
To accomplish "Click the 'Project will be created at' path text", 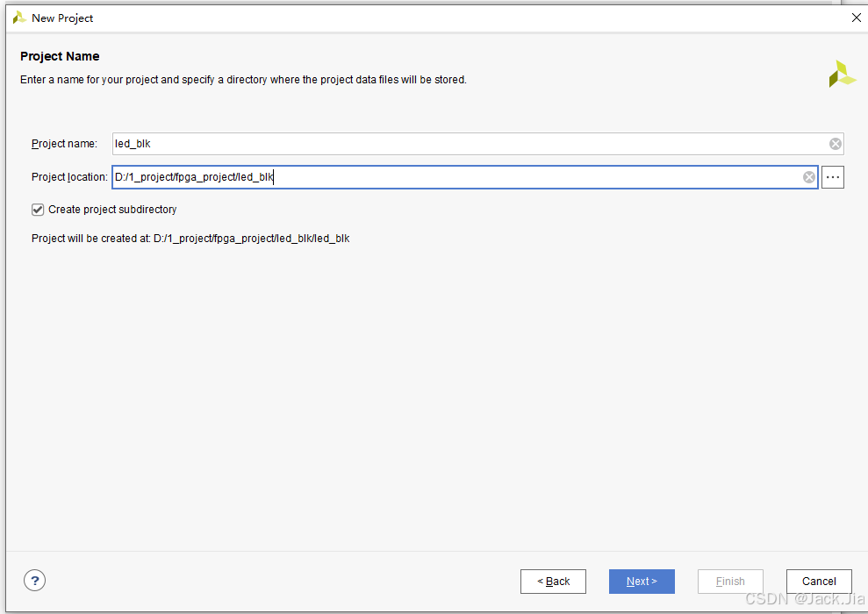I will 190,239.
